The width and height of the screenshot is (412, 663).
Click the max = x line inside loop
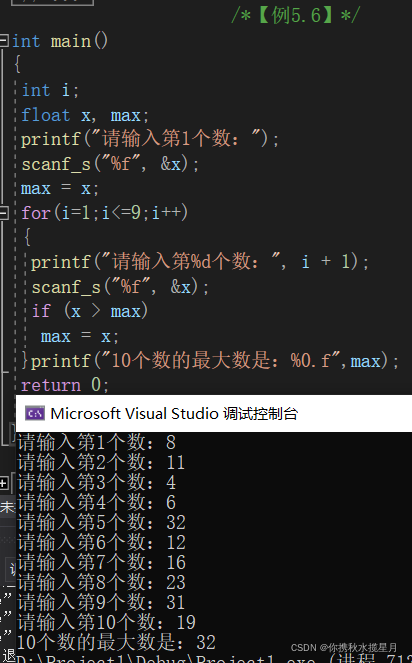(x=80, y=337)
